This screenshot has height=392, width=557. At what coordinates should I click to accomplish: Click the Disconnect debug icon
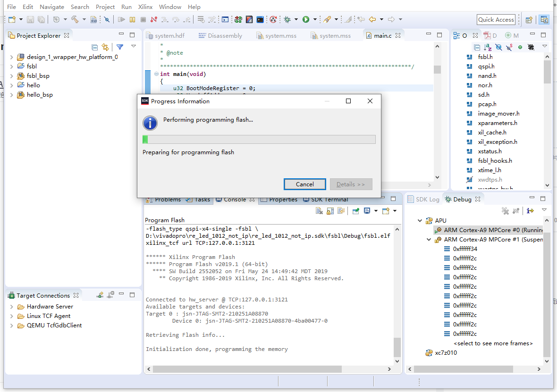coord(154,19)
